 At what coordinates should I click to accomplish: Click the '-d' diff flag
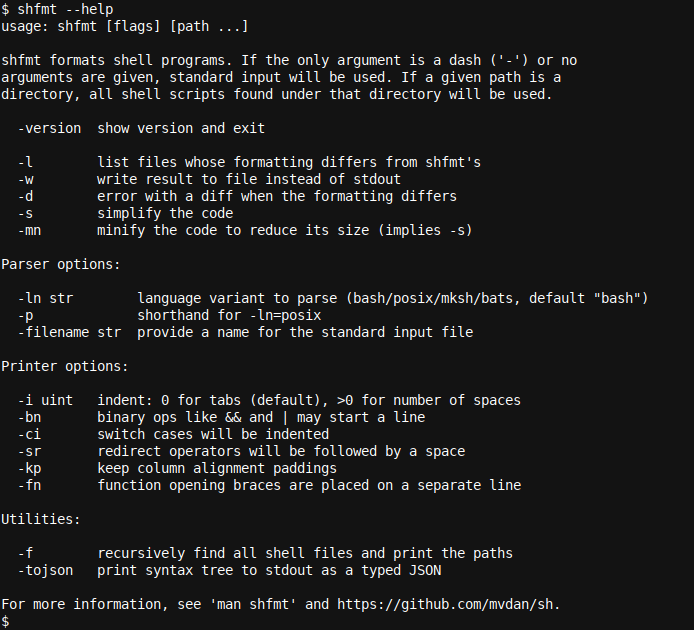pyautogui.click(x=25, y=196)
